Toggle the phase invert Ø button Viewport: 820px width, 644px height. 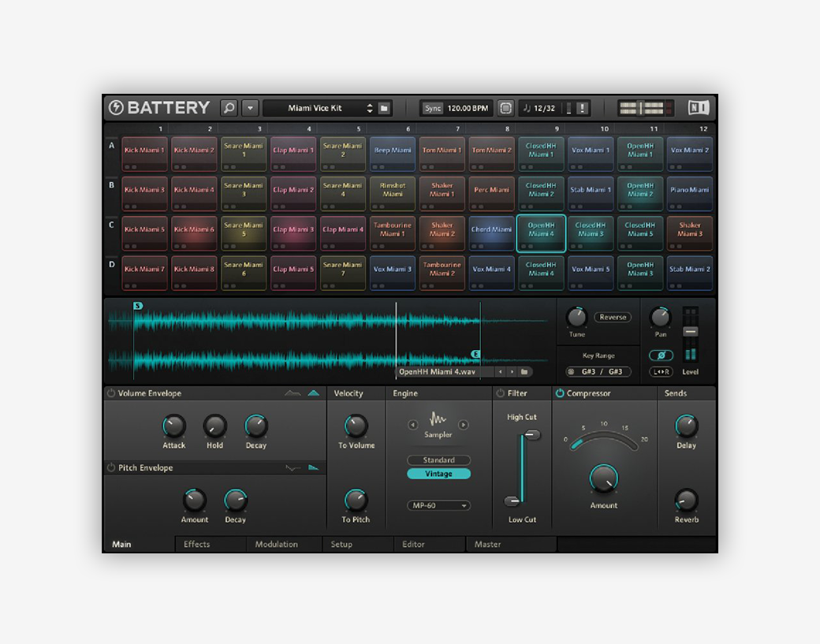point(661,356)
